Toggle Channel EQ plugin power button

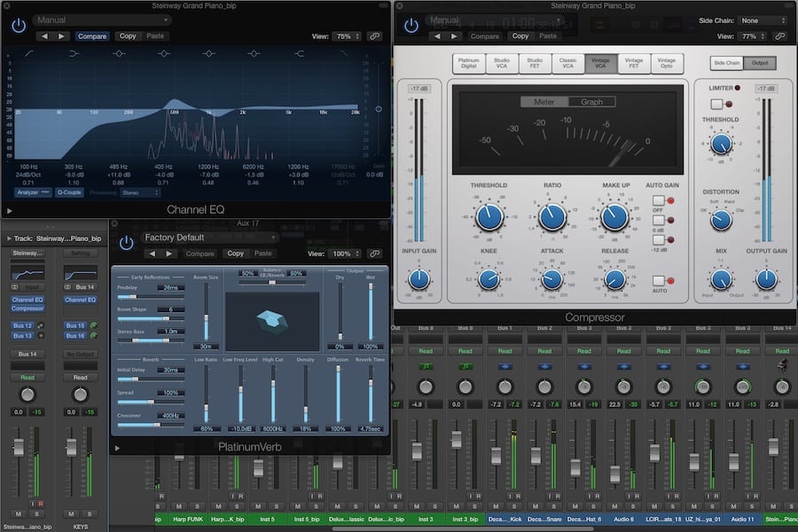(19, 25)
